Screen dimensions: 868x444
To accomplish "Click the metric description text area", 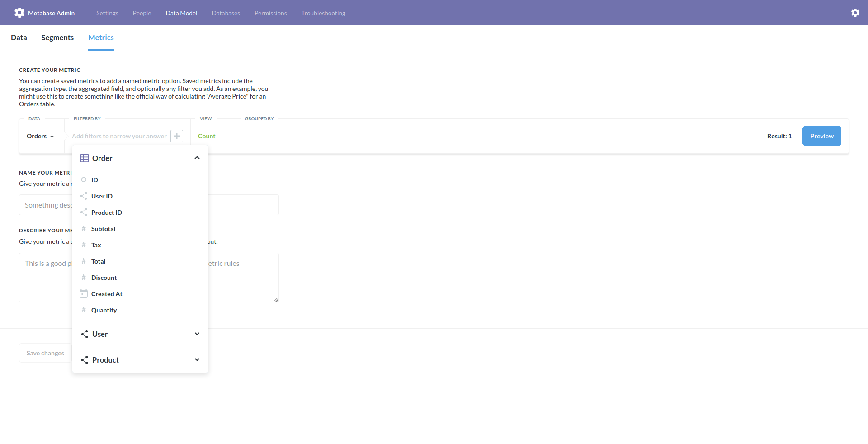I will tap(149, 278).
